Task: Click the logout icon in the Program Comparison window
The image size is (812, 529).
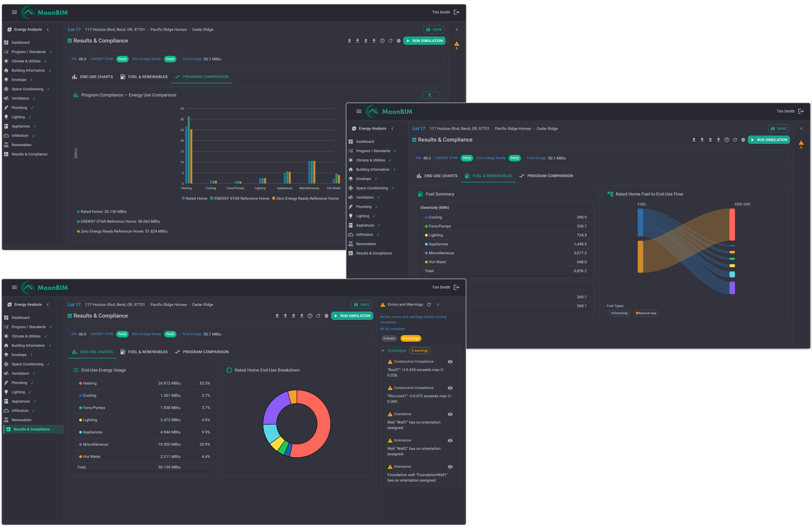Action: coord(457,12)
